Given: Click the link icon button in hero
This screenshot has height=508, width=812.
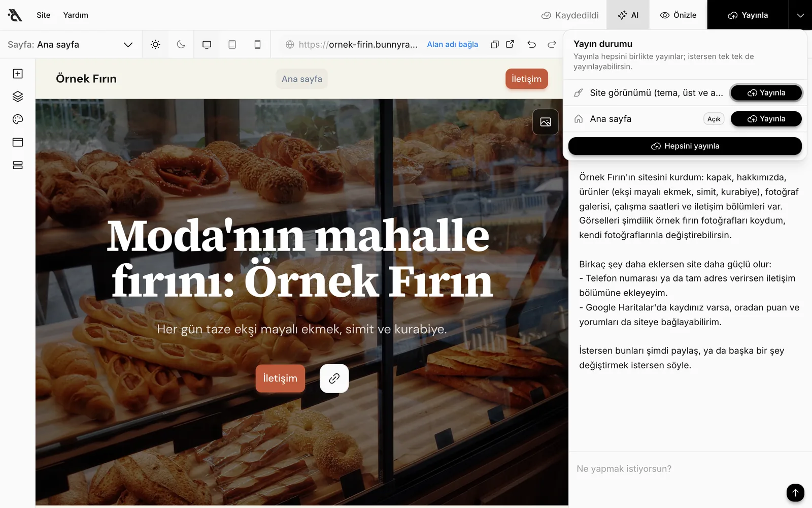Looking at the screenshot, I should tap(334, 378).
